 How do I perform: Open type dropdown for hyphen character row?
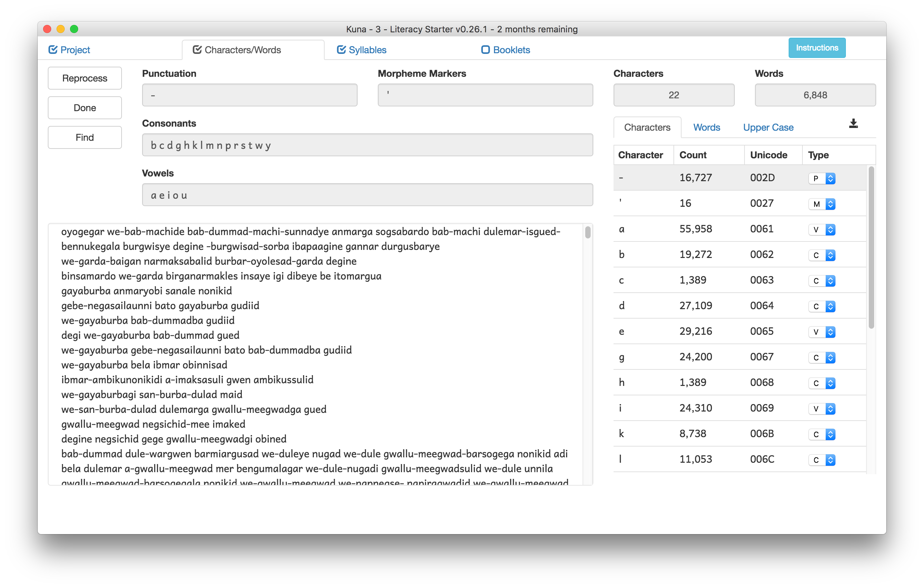pyautogui.click(x=822, y=178)
